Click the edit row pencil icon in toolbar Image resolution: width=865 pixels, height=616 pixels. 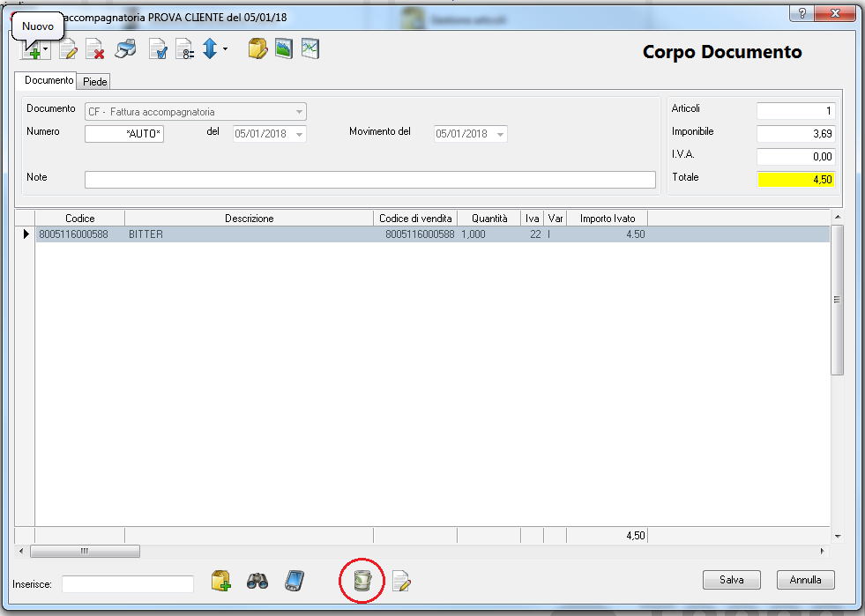tap(69, 50)
